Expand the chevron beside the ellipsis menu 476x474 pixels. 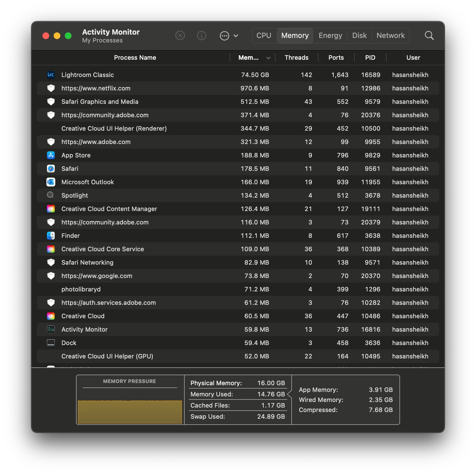pyautogui.click(x=236, y=36)
